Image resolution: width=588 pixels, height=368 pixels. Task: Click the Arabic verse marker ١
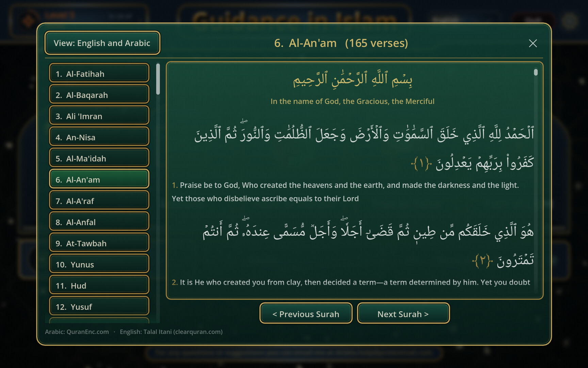point(421,164)
